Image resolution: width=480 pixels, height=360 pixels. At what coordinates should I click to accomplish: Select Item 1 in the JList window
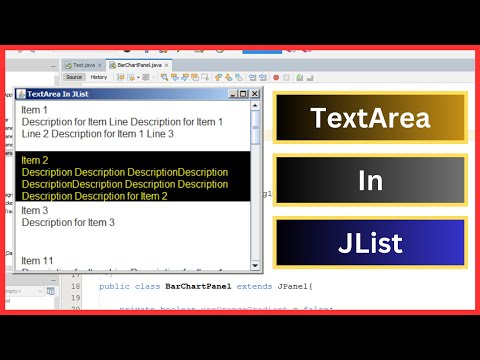(x=133, y=126)
